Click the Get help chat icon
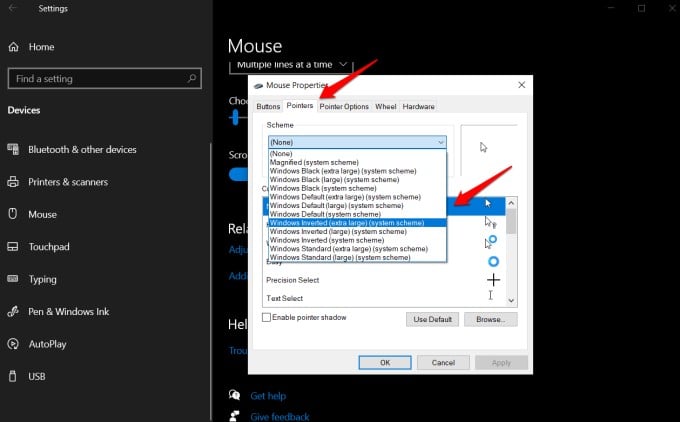The height and width of the screenshot is (422, 680). [235, 395]
